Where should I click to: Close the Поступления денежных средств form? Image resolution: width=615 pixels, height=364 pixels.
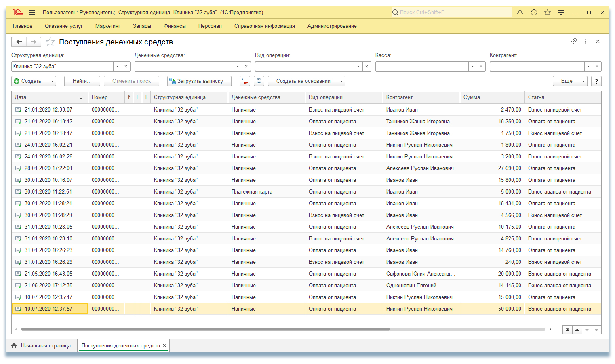pos(598,41)
